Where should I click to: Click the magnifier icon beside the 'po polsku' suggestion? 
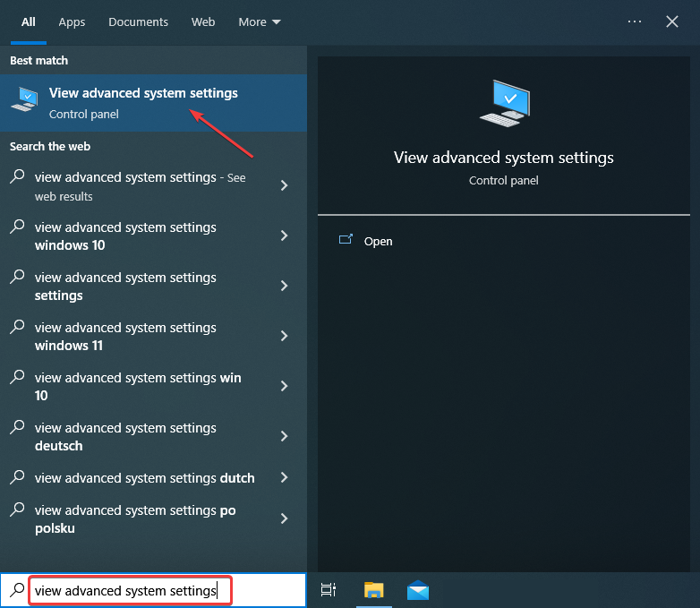(x=17, y=510)
